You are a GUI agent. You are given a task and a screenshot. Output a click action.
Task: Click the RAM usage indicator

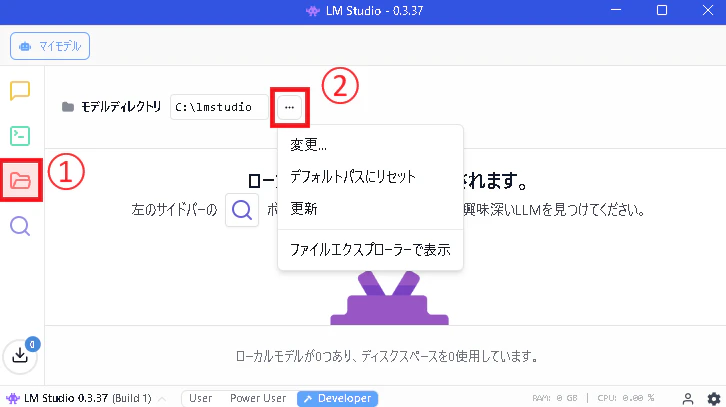(x=555, y=398)
